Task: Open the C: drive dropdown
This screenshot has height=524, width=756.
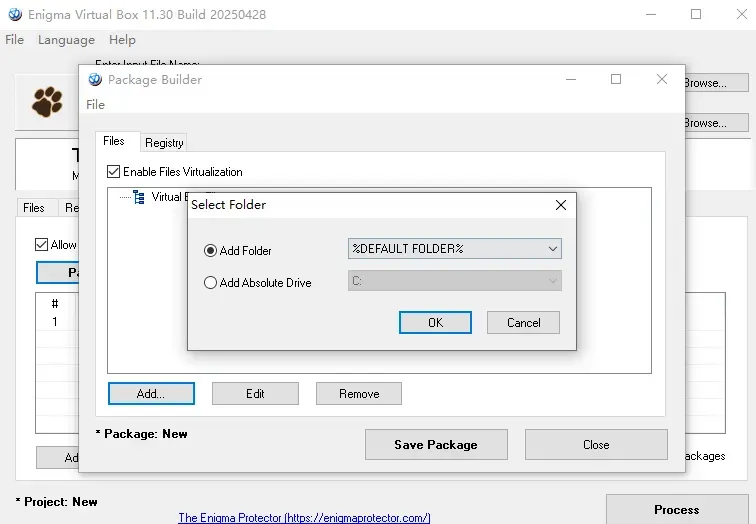Action: [x=455, y=281]
